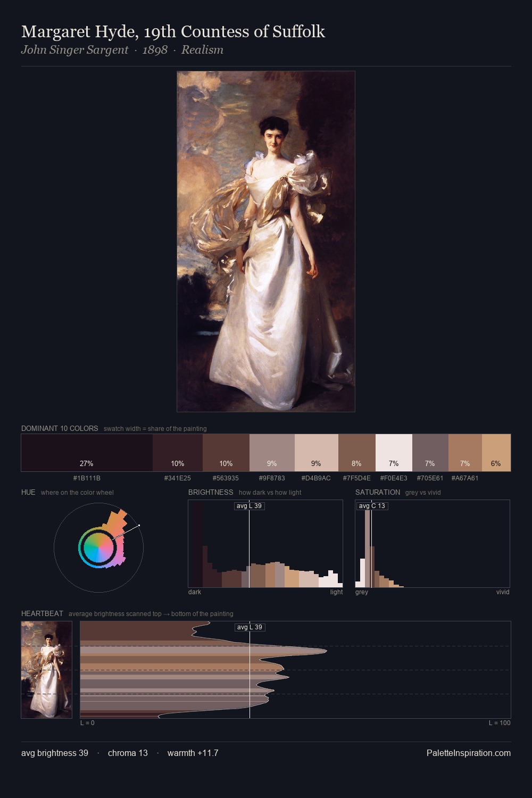Click 'avg L 39' label in Heartbeat chart
Viewport: 532px width, 798px height.
pos(250,627)
